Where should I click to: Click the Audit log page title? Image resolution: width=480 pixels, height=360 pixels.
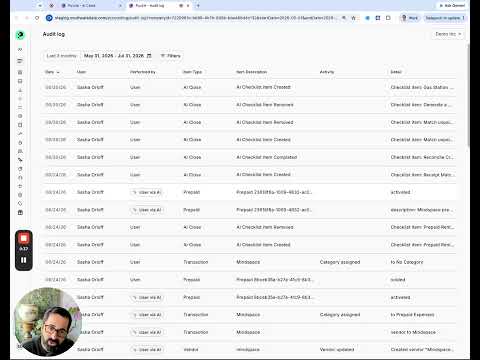54,34
